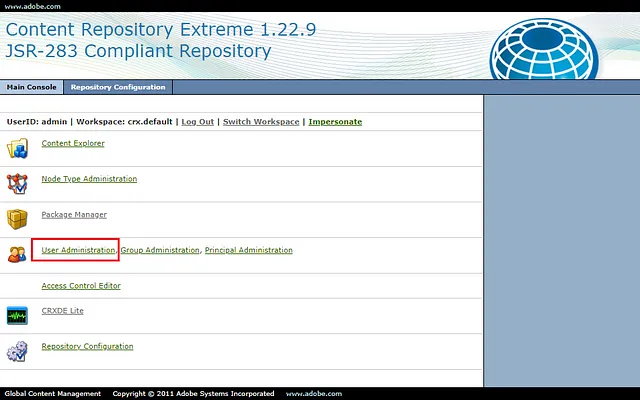
Task: Switch to the Repository Configuration tab
Action: pos(118,87)
